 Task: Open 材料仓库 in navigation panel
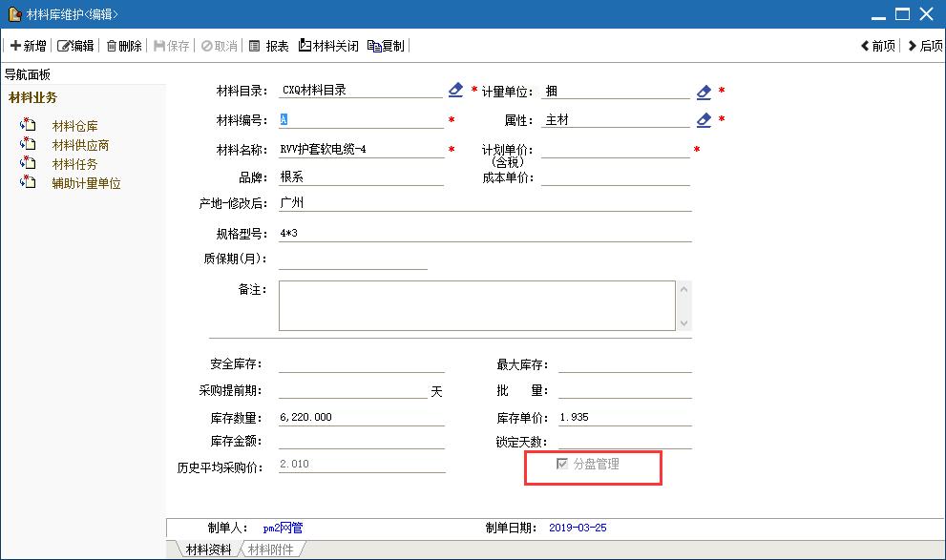click(74, 126)
